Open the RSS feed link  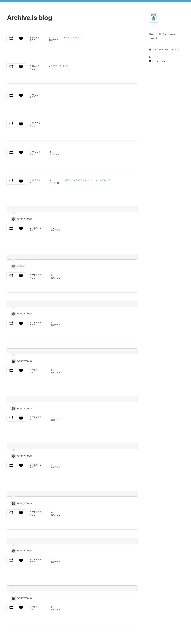coord(155,57)
